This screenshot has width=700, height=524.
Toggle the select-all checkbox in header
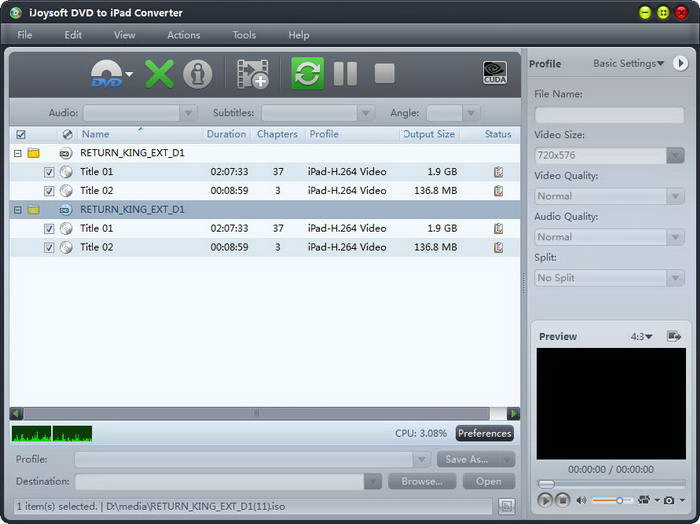click(x=21, y=134)
